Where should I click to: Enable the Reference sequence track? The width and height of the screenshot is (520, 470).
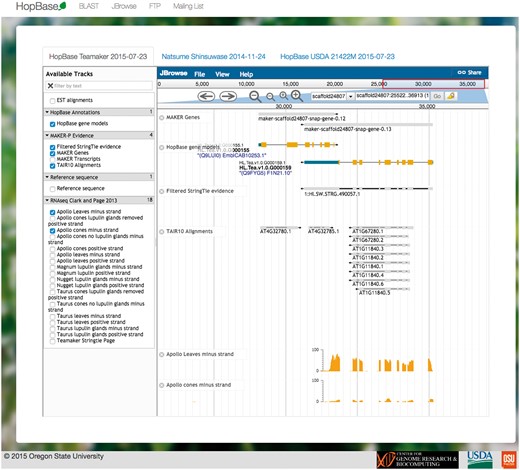point(52,189)
